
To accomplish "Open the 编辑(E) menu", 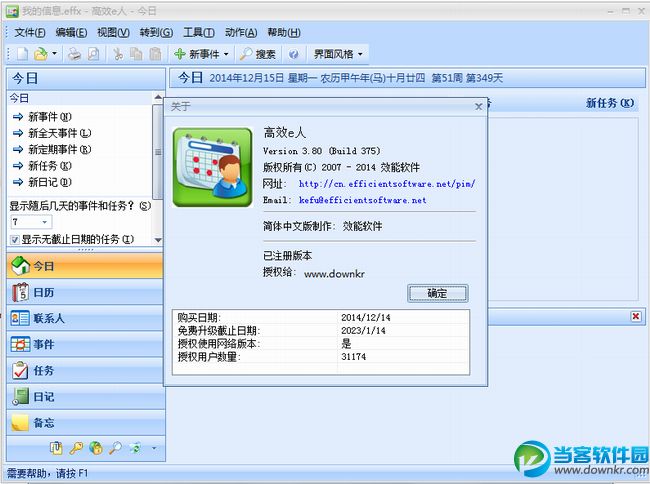I will pyautogui.click(x=71, y=32).
